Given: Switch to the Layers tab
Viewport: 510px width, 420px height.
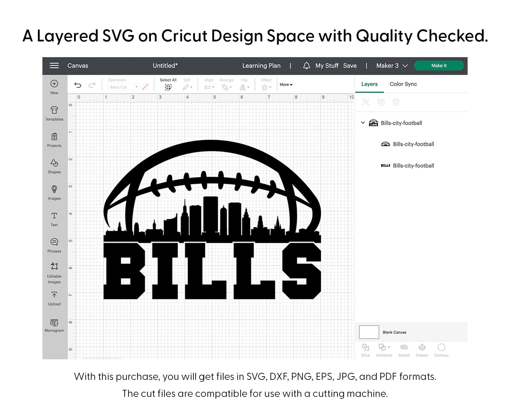Looking at the screenshot, I should point(369,84).
